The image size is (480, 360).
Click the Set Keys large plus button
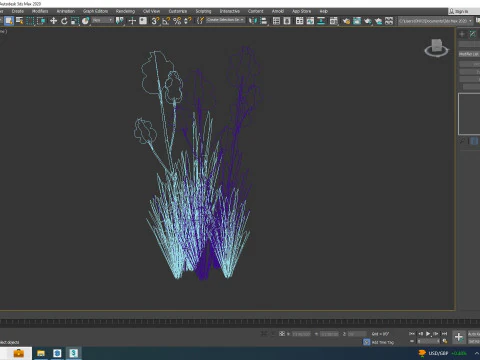tap(459, 337)
